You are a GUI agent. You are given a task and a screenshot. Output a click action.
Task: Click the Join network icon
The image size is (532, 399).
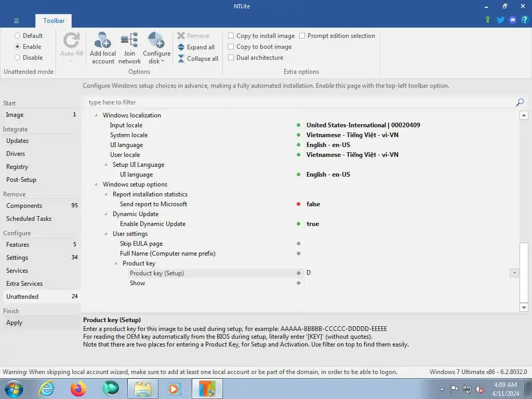(x=129, y=40)
